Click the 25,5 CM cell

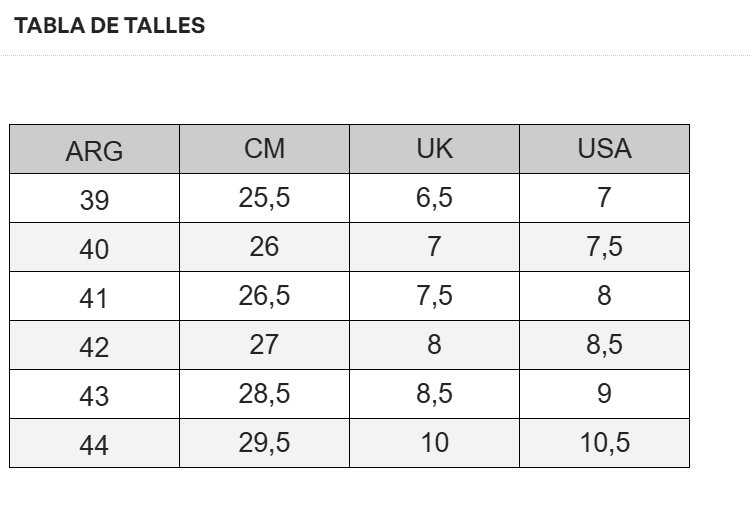coord(264,198)
